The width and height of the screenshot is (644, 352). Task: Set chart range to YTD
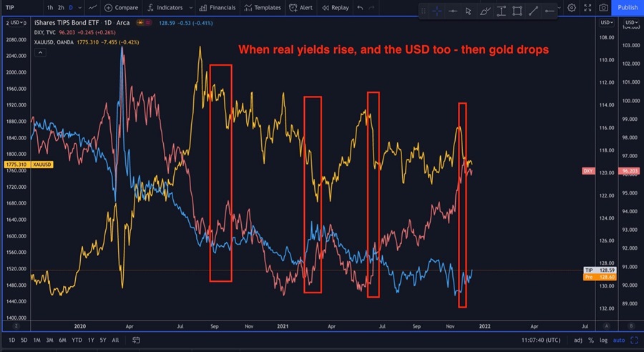pyautogui.click(x=75, y=340)
